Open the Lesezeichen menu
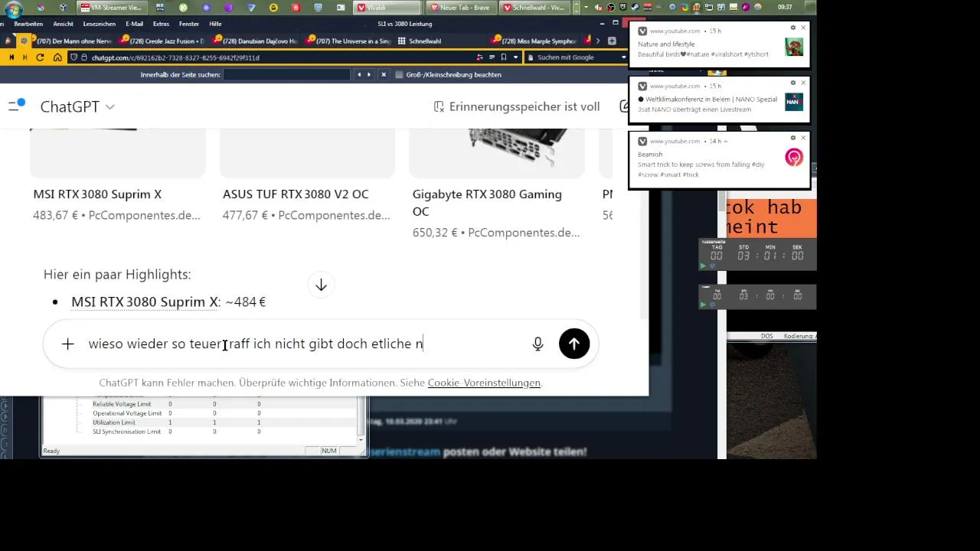Viewport: 980px width, 551px height. 100,24
